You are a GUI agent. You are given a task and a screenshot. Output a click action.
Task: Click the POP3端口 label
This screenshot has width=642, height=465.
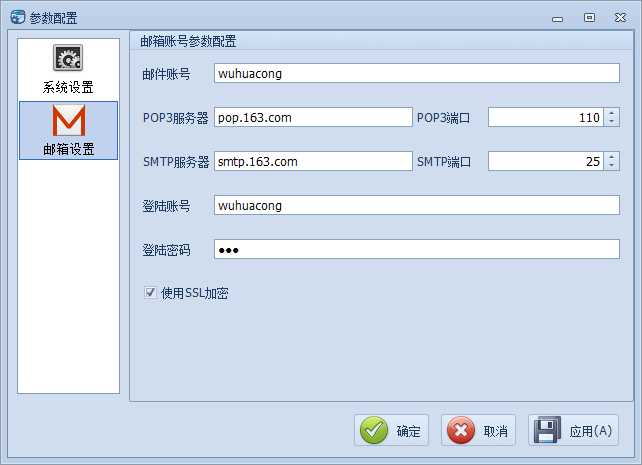(443, 118)
